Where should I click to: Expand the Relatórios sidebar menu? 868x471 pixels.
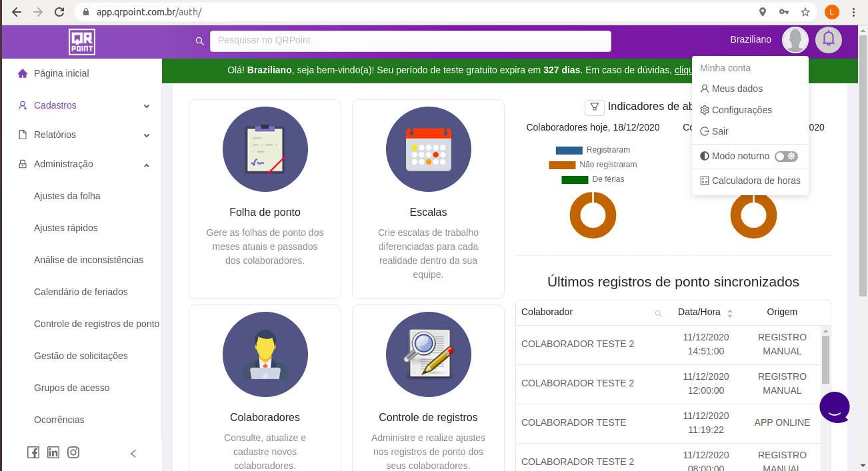[81, 135]
